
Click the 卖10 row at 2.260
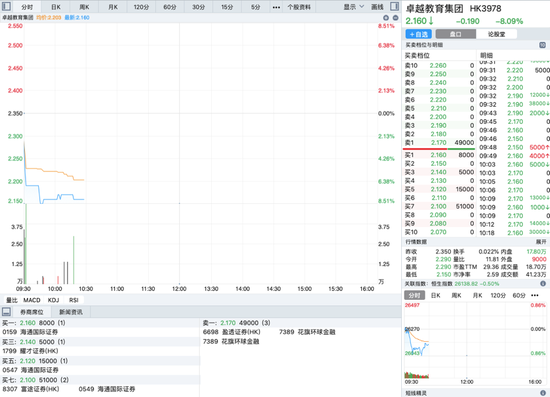[439, 65]
